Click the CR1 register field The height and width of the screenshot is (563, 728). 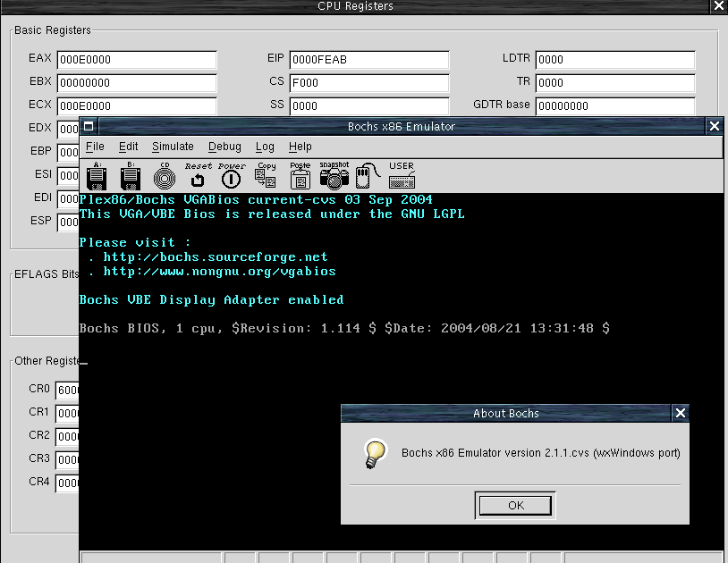(x=67, y=414)
